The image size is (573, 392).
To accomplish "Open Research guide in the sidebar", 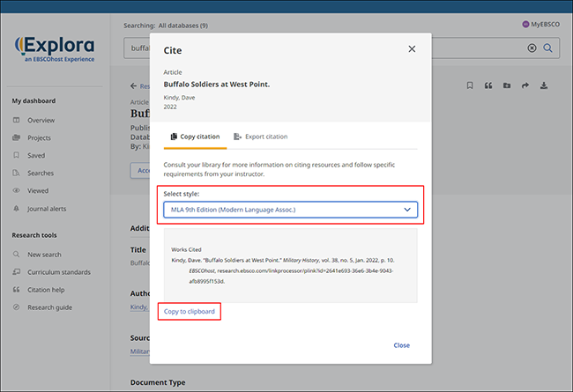I will (x=49, y=307).
